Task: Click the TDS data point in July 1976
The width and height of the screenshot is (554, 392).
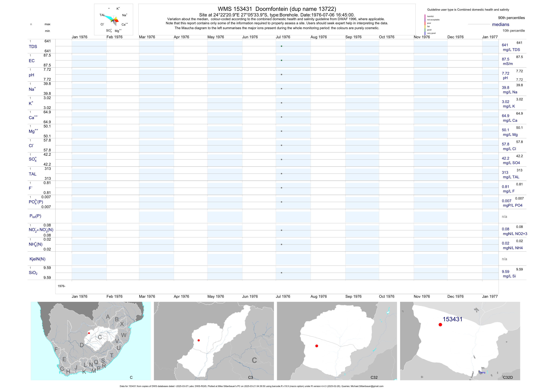Action: tap(281, 46)
